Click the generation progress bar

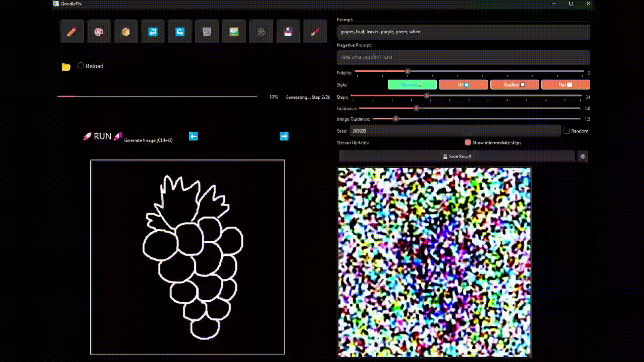click(157, 97)
